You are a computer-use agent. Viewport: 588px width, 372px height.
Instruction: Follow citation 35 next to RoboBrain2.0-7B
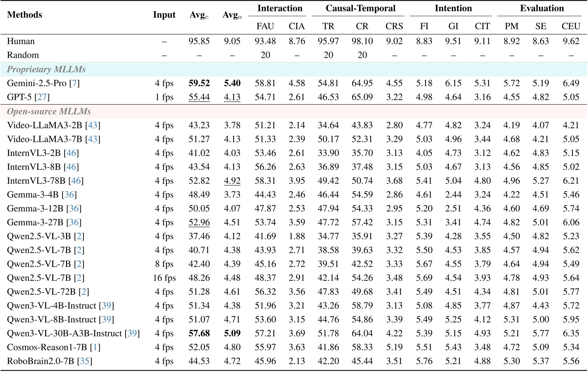tap(85, 361)
